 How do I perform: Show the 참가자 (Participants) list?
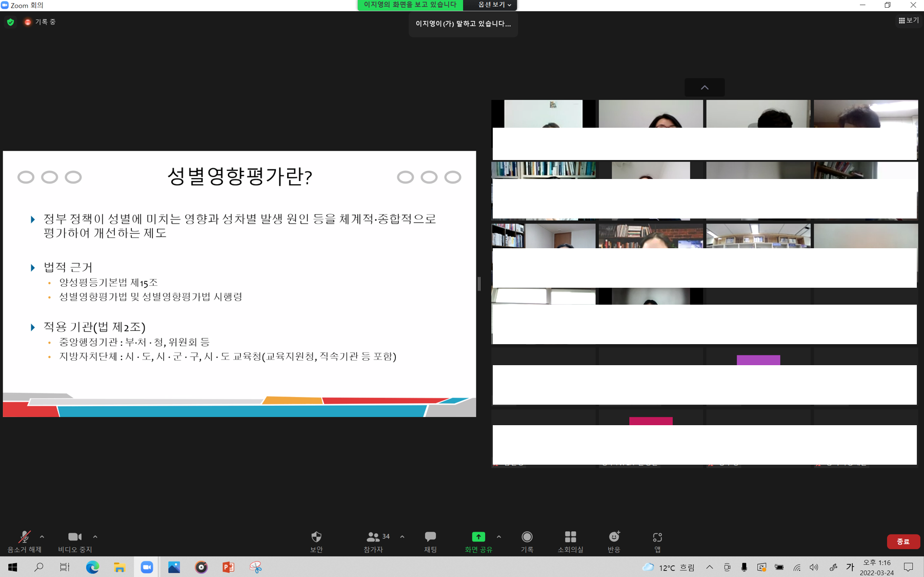373,541
